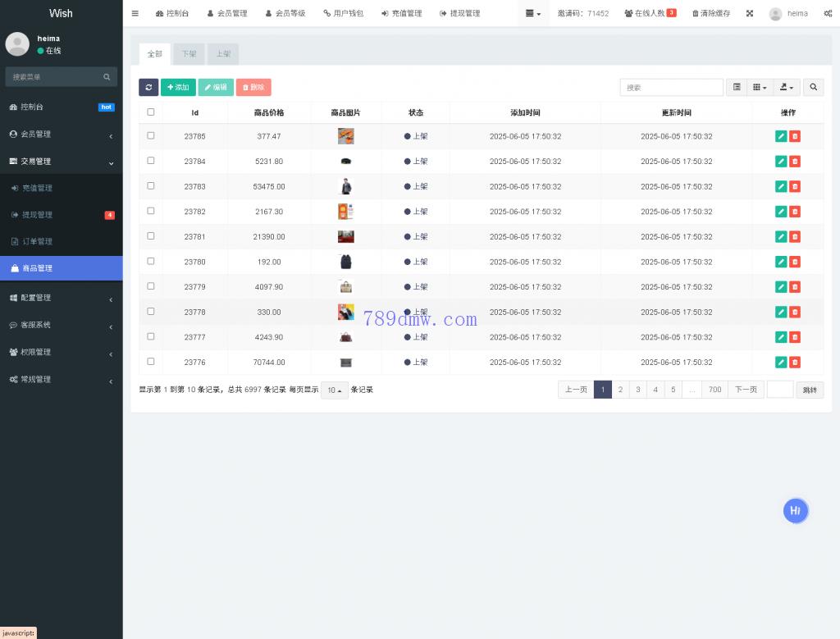Go to 下一页 in pagination
This screenshot has width=840, height=639.
coord(746,390)
